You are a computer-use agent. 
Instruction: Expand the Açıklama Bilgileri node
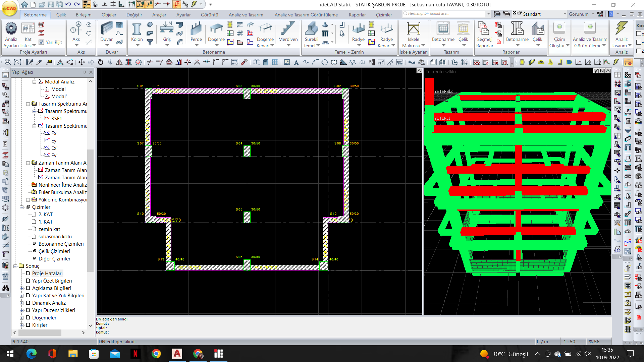pyautogui.click(x=21, y=288)
